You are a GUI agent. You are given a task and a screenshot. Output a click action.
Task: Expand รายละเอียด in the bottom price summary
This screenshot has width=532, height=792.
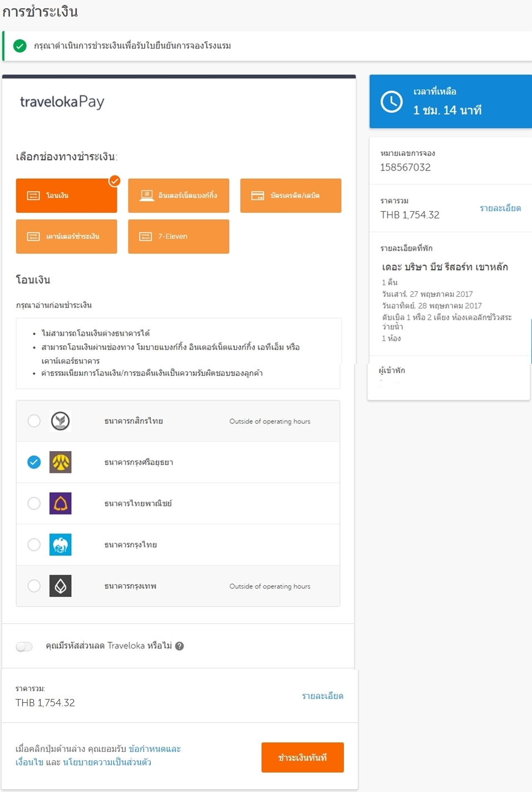point(322,696)
